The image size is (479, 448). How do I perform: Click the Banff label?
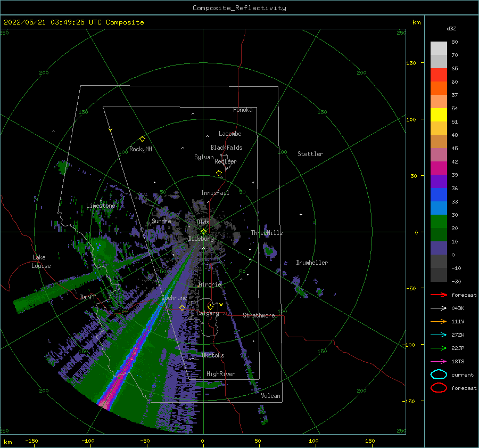pyautogui.click(x=88, y=297)
